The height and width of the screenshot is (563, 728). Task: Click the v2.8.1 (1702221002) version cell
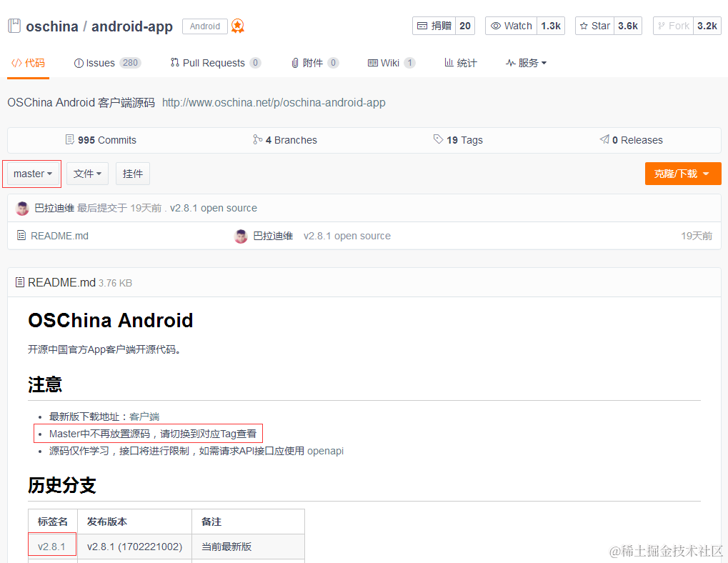click(134, 547)
